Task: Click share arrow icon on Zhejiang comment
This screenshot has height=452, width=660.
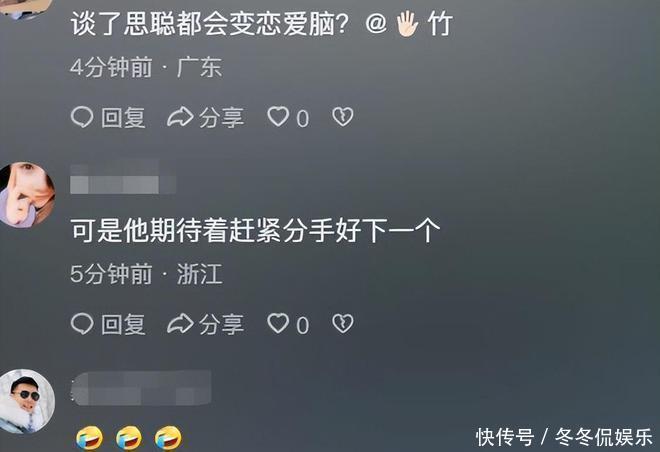Action: 180,324
